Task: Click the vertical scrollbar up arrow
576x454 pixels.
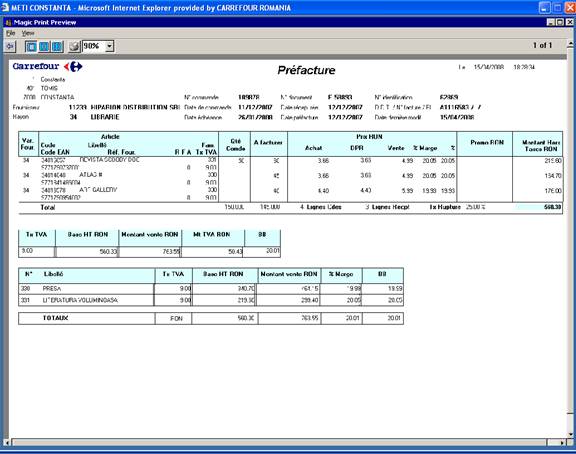Action: 571,45
